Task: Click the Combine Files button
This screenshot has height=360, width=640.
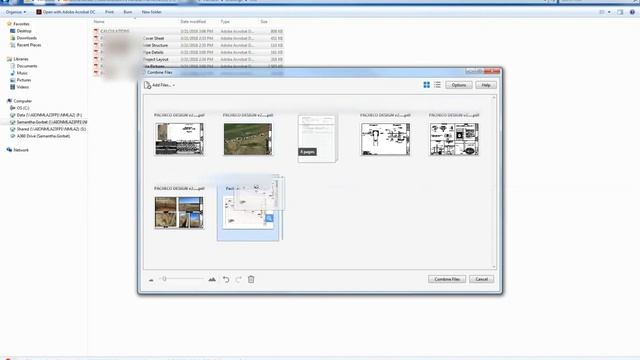Action: [447, 279]
